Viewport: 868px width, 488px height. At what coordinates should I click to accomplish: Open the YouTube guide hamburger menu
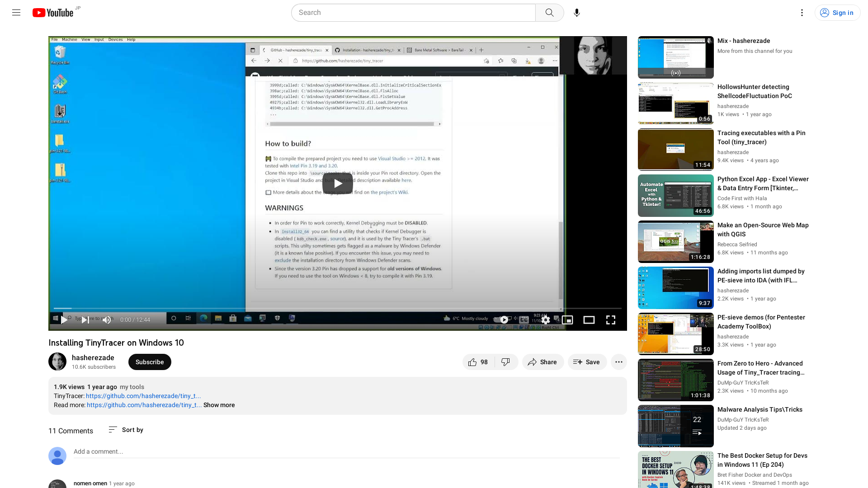click(x=16, y=13)
